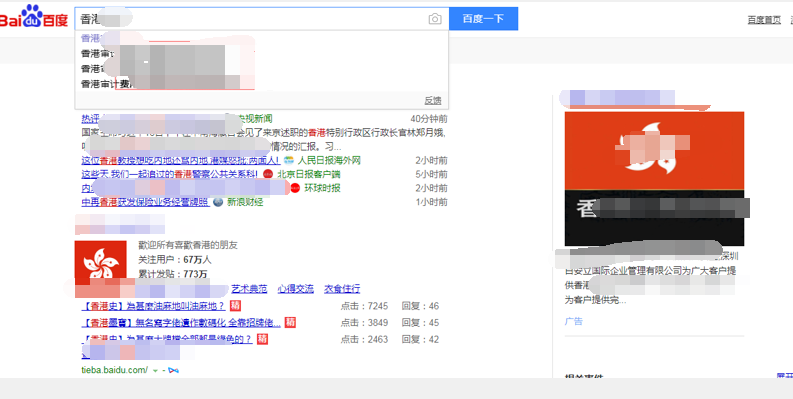Click the 回复：46 count
The image size is (793, 399).
(x=420, y=306)
